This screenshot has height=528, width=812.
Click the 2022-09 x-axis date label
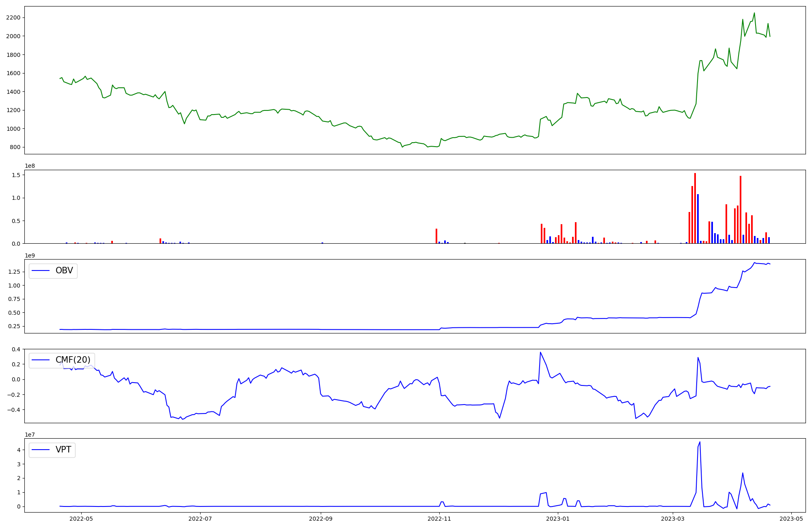pyautogui.click(x=321, y=519)
